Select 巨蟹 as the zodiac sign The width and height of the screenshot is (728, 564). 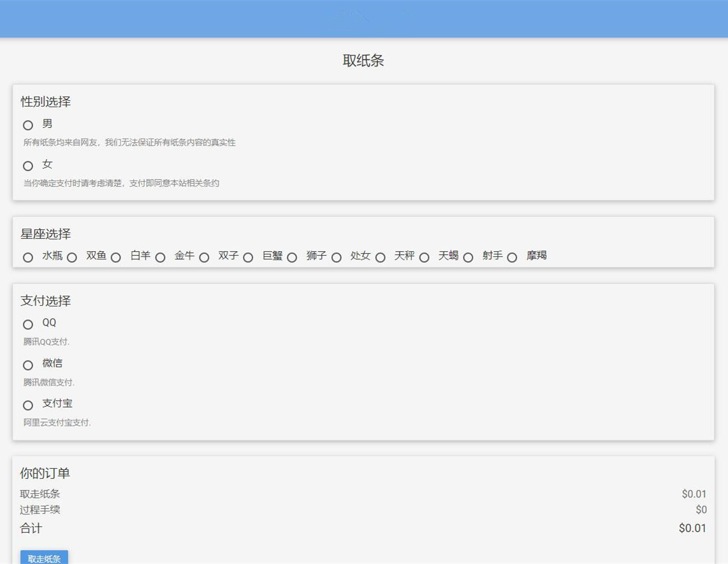pyautogui.click(x=248, y=258)
